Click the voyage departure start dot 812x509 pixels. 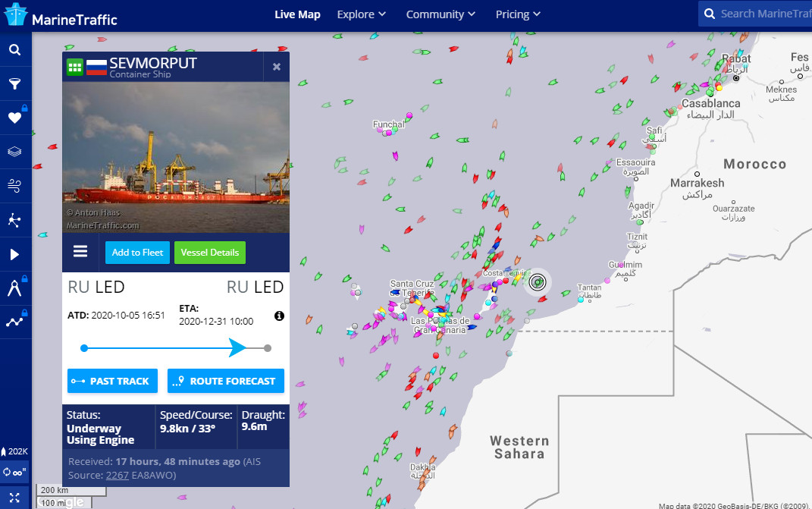click(84, 348)
